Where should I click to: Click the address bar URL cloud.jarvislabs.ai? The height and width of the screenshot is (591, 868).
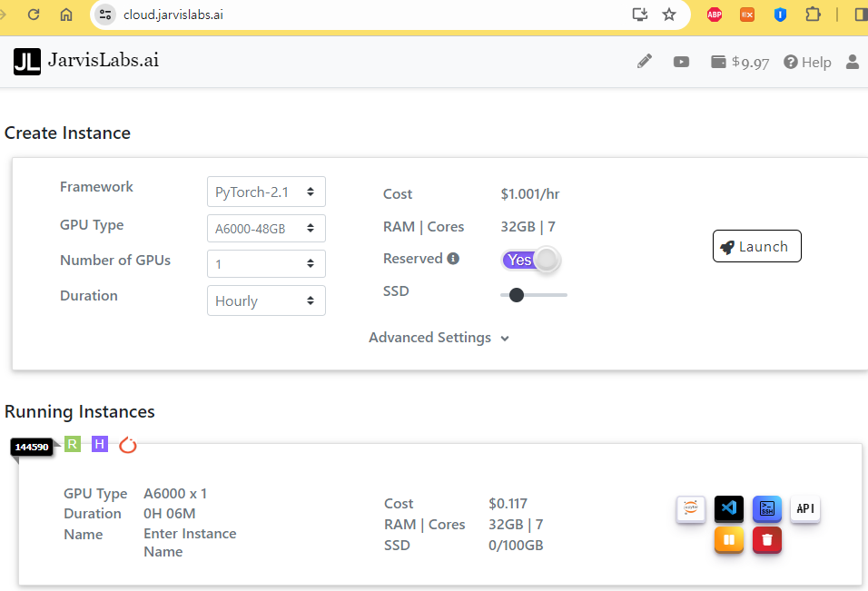pos(173,15)
